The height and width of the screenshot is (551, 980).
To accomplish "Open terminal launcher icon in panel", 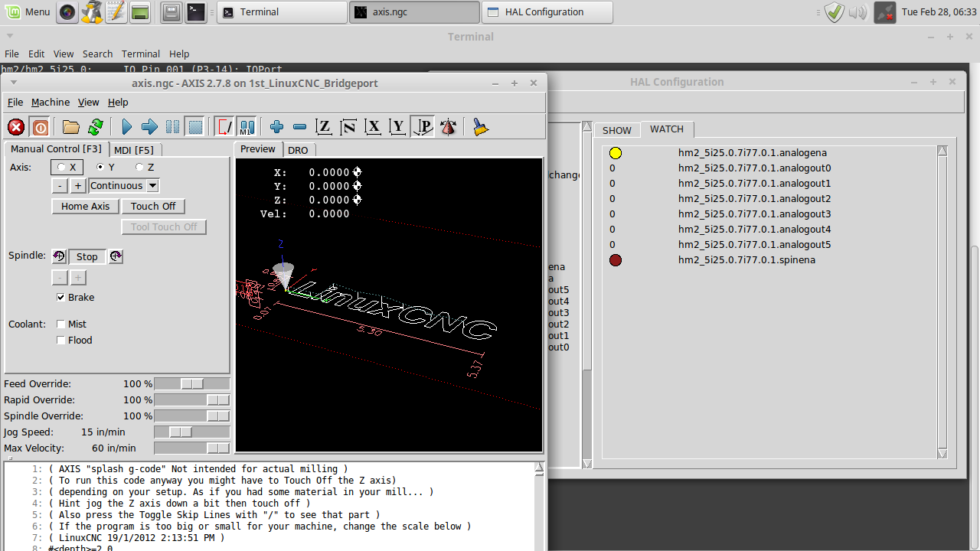I will pos(196,11).
